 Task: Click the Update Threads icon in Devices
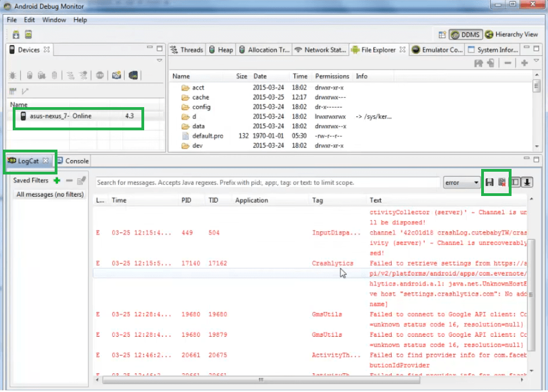[x=71, y=75]
